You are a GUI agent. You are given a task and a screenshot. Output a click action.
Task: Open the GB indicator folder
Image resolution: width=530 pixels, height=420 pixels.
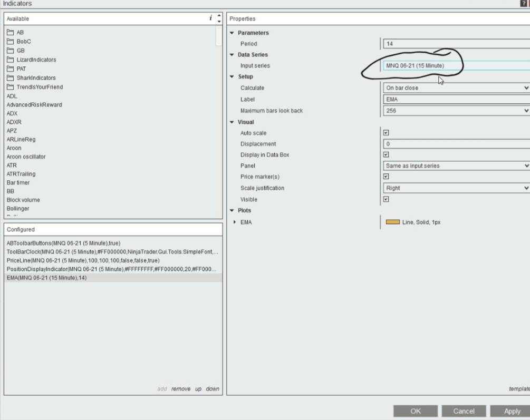point(16,51)
